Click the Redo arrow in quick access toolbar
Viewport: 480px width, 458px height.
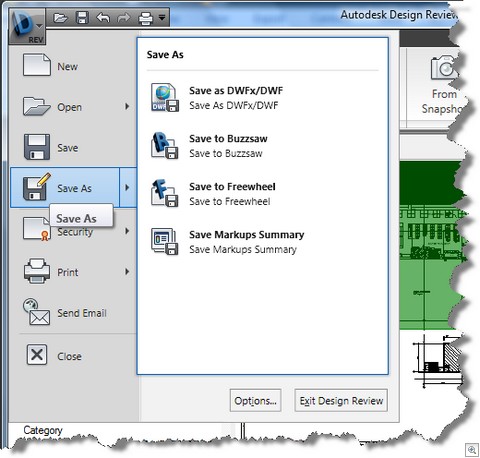tap(124, 17)
